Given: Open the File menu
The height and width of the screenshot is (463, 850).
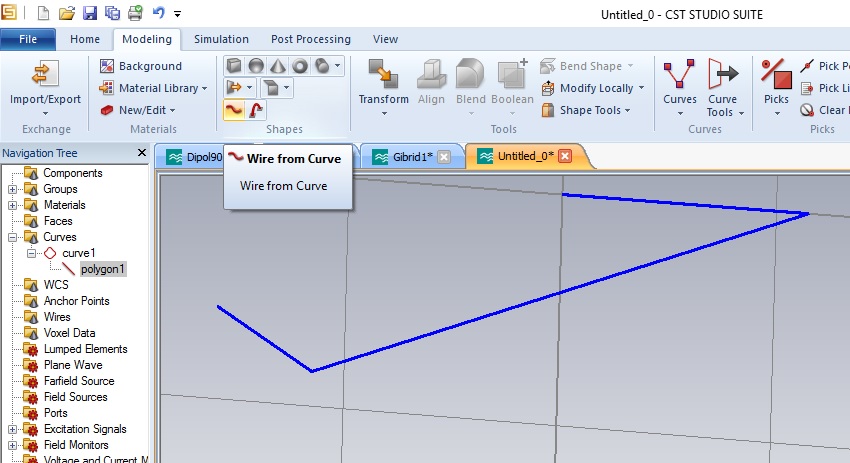Looking at the screenshot, I should pyautogui.click(x=28, y=39).
